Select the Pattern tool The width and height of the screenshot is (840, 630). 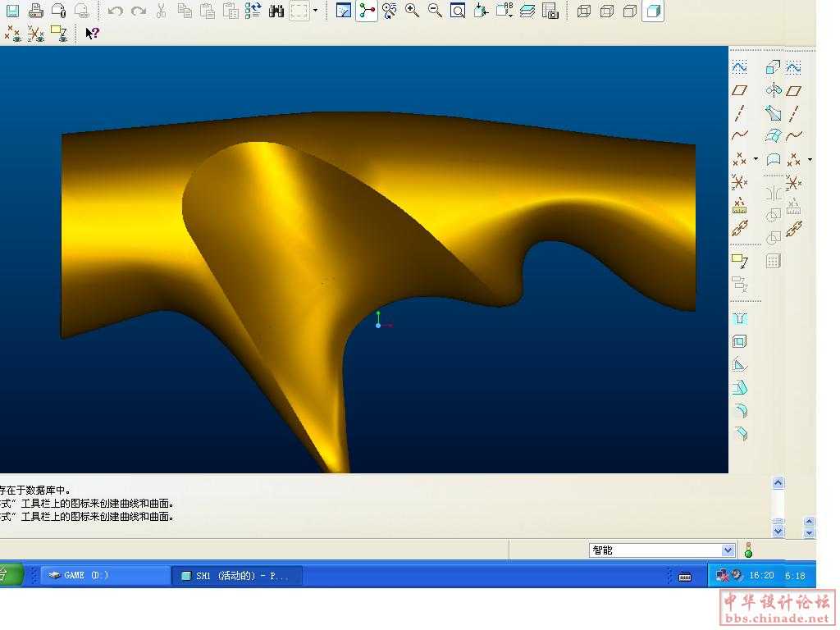773,261
